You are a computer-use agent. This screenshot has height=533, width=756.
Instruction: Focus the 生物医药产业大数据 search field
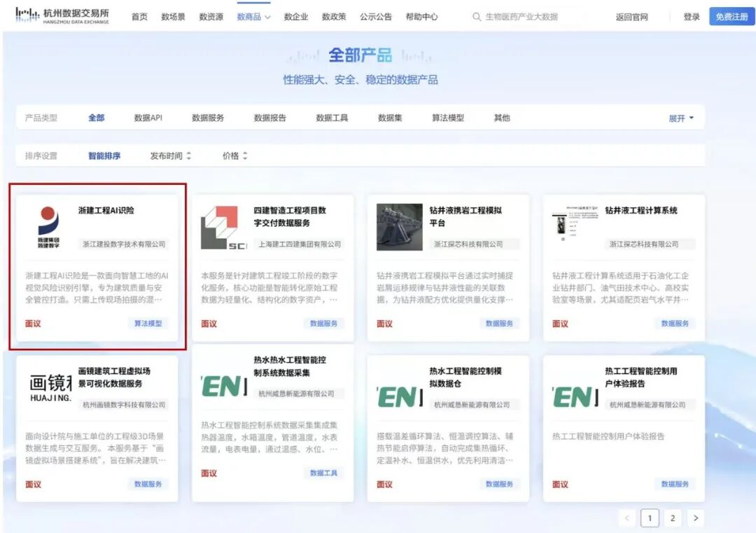[521, 17]
